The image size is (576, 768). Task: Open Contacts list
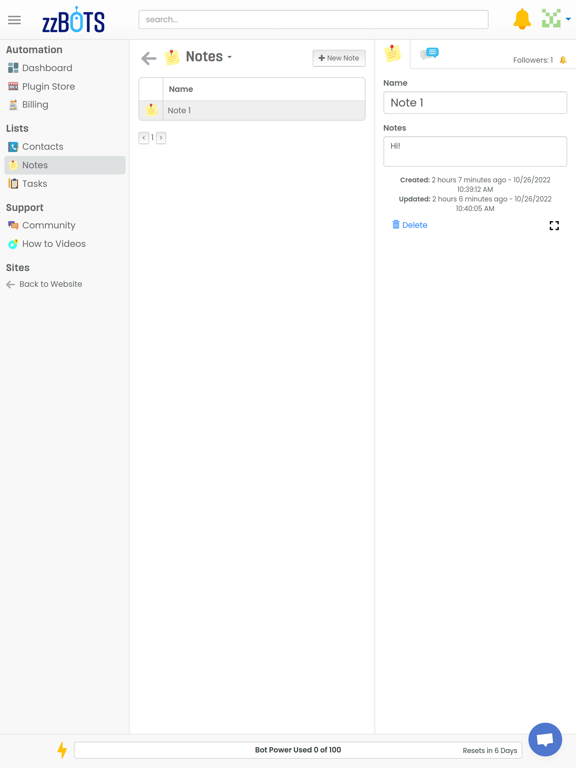tap(42, 147)
